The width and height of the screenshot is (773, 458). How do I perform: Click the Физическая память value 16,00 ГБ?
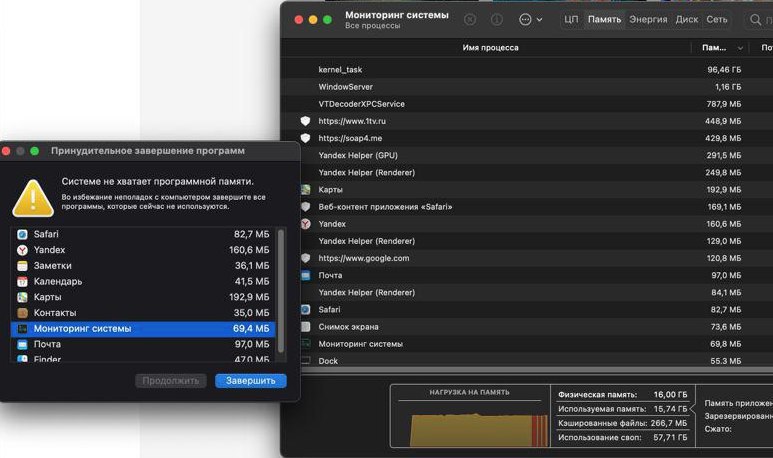(670, 394)
